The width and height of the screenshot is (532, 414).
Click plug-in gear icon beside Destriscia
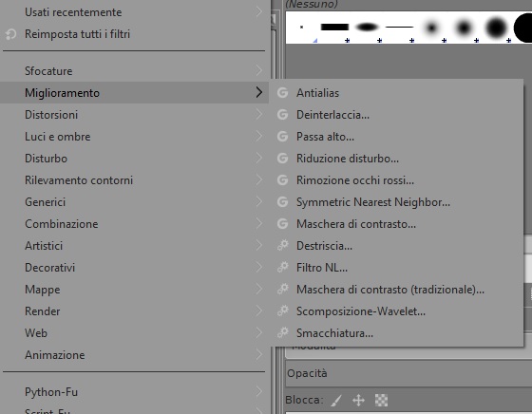coord(283,245)
